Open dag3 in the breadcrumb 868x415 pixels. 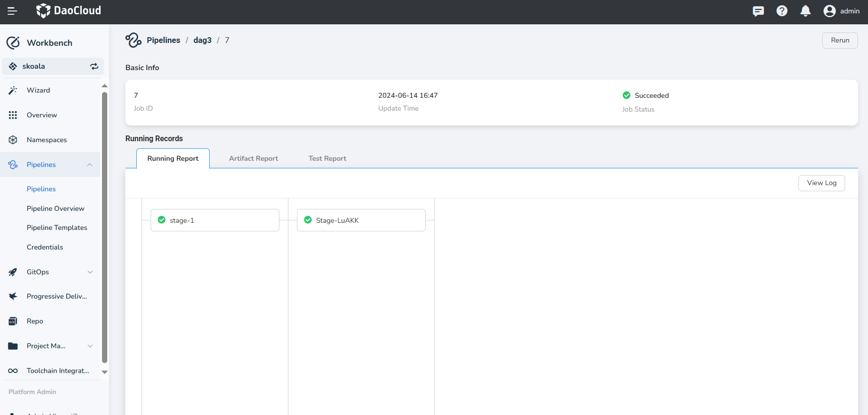pos(202,40)
